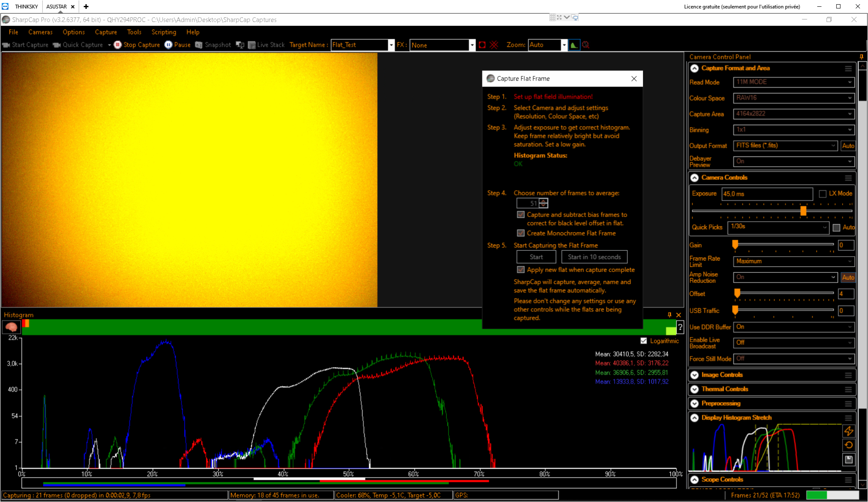Click the Preprocessing section grip menu
This screenshot has width=868, height=502.
pyautogui.click(x=848, y=404)
